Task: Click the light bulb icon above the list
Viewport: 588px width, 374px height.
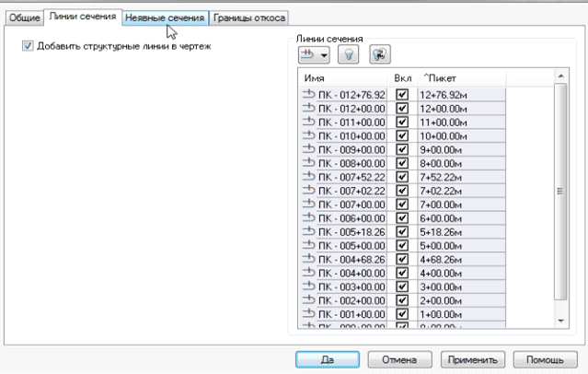Action: pyautogui.click(x=348, y=55)
